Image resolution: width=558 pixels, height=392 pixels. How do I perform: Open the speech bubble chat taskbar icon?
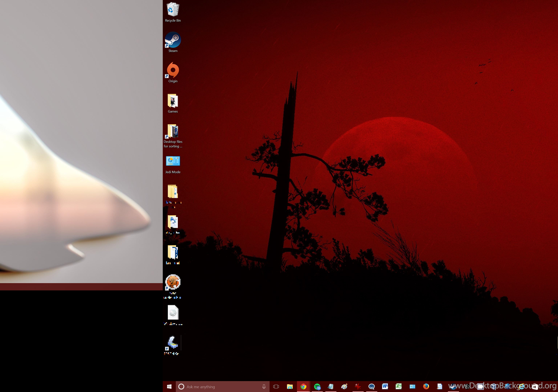click(371, 387)
